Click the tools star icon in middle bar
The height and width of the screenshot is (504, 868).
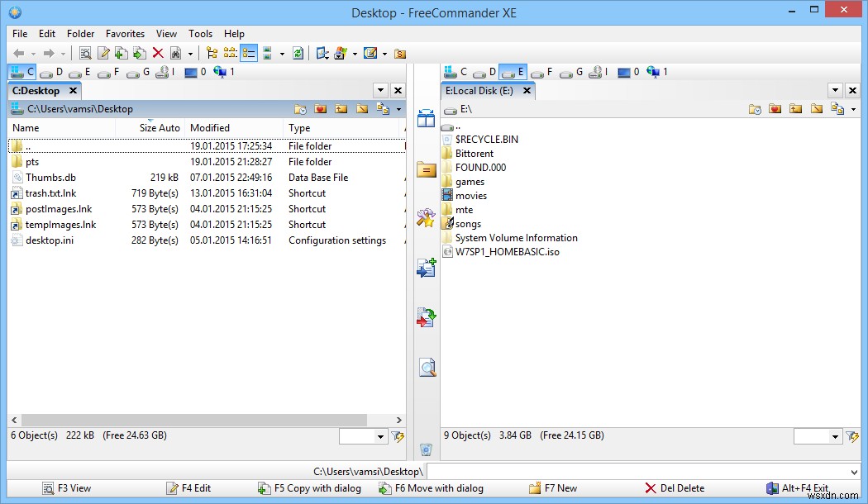pyautogui.click(x=427, y=218)
